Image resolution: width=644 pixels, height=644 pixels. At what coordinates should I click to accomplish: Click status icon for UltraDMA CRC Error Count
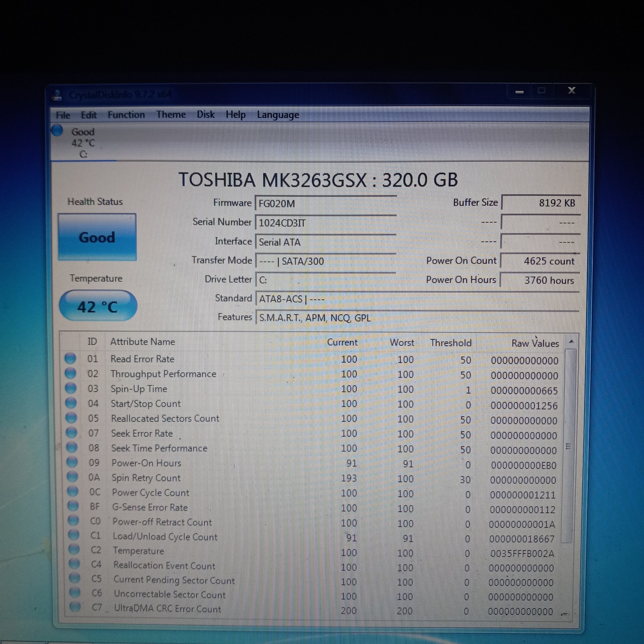coord(75,607)
